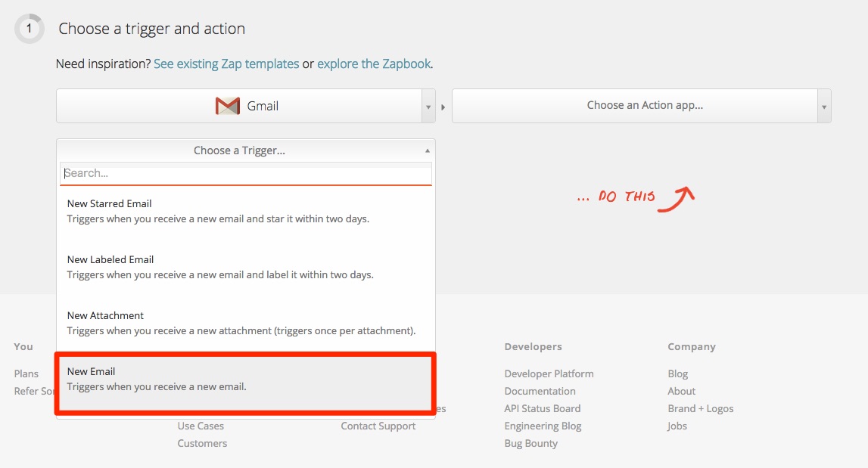
Task: Open the Developer Platform link
Action: pyautogui.click(x=549, y=374)
